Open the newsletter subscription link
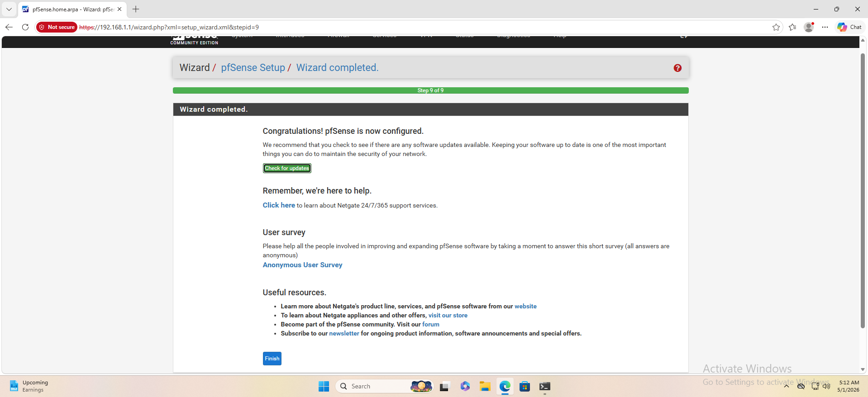Screen dimensions: 868x397 pyautogui.click(x=344, y=333)
